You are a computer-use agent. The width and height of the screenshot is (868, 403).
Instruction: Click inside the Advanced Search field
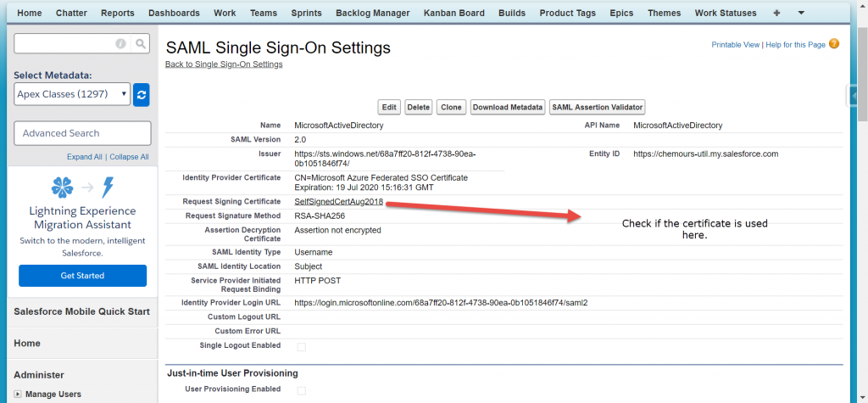coord(82,133)
